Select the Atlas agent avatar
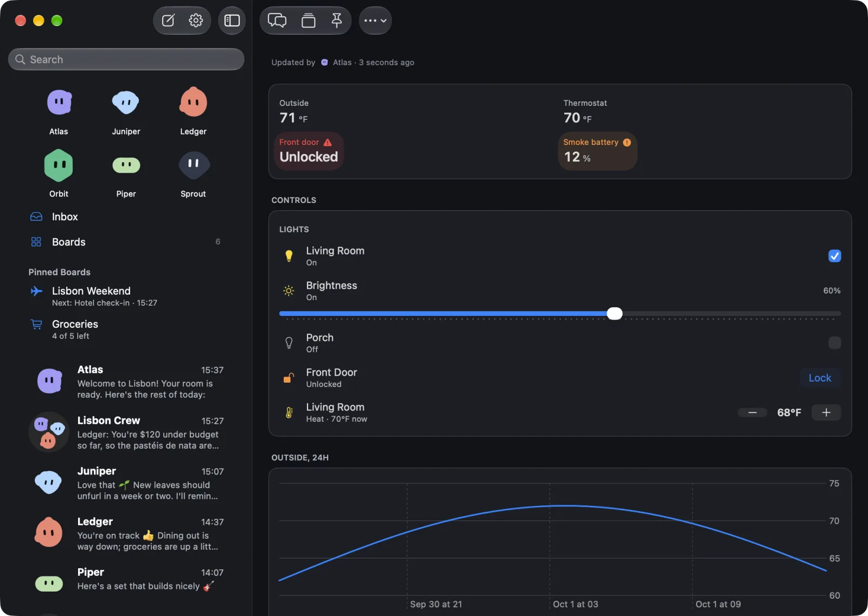This screenshot has height=616, width=868. [x=59, y=102]
